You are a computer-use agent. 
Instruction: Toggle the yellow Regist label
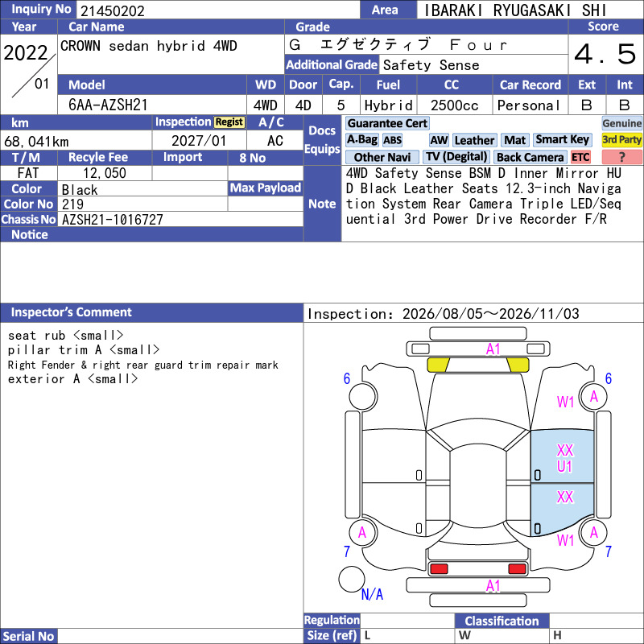click(229, 122)
